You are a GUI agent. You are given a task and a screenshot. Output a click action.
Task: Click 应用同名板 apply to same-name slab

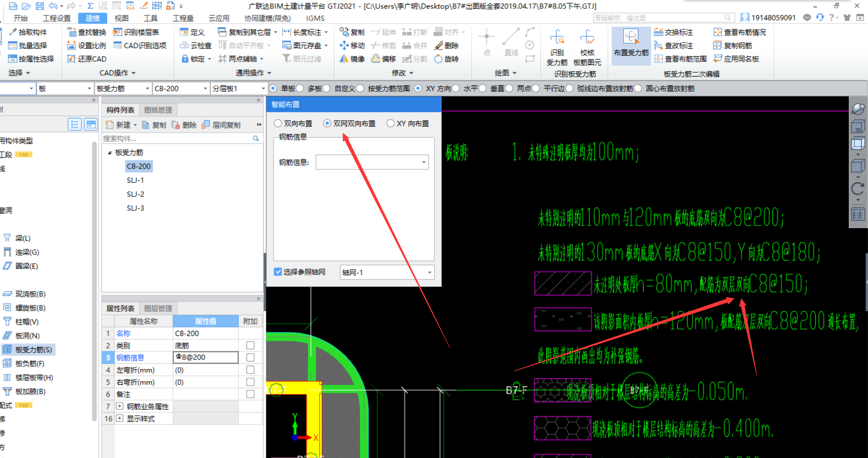click(736, 59)
